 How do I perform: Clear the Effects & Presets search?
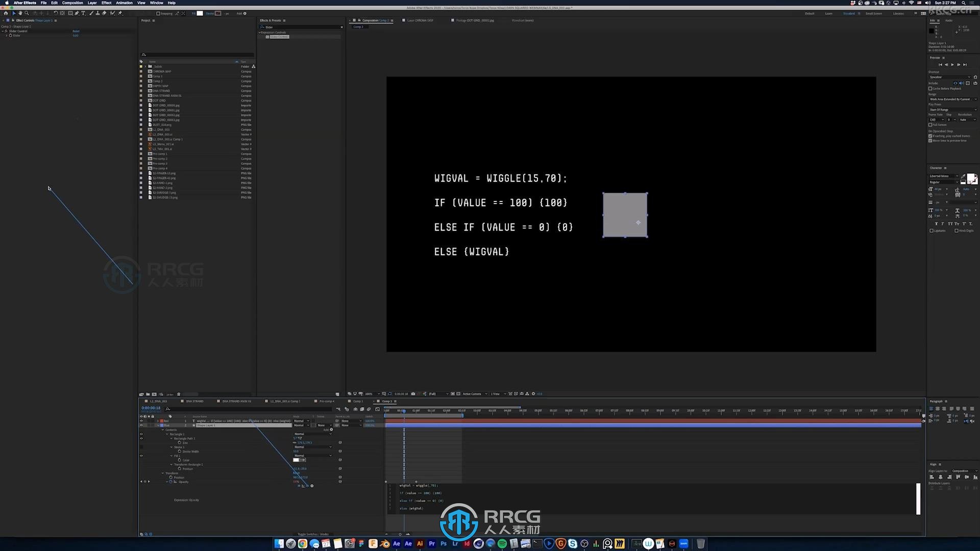tap(341, 27)
